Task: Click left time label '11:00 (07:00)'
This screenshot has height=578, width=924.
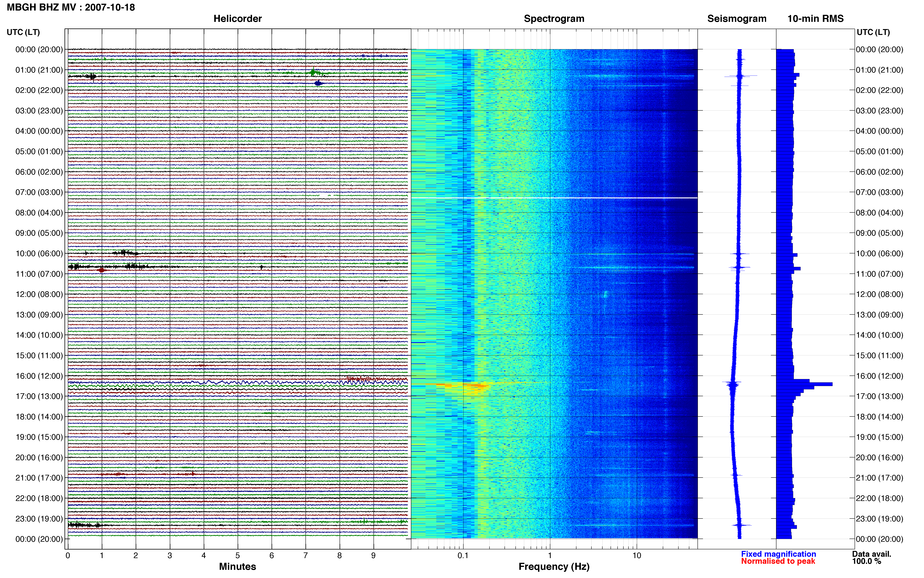Action: coord(39,274)
